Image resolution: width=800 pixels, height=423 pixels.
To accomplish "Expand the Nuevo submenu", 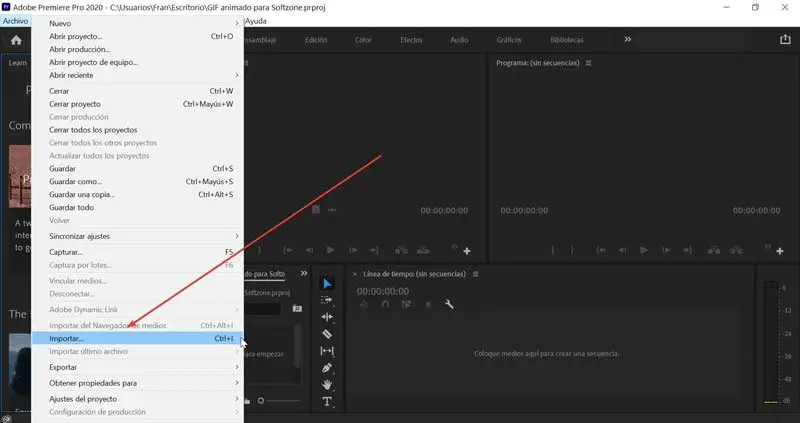I will click(137, 23).
